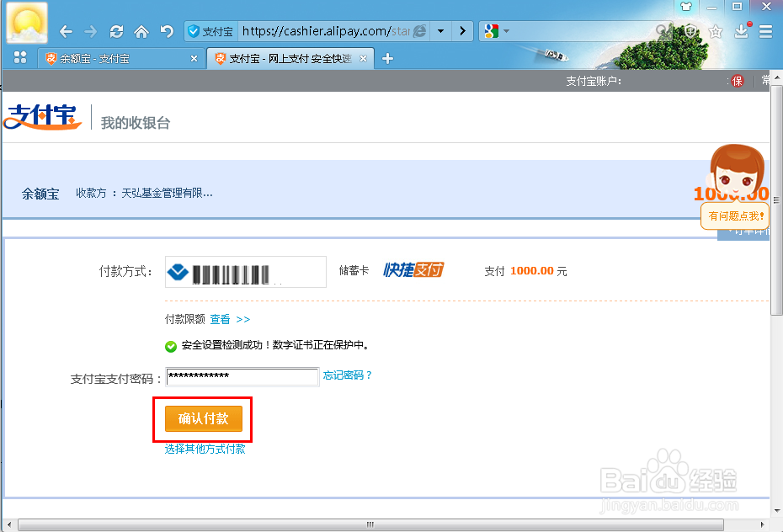The image size is (783, 532).
Task: Click the downloads icon in the toolbar
Action: pos(740,30)
